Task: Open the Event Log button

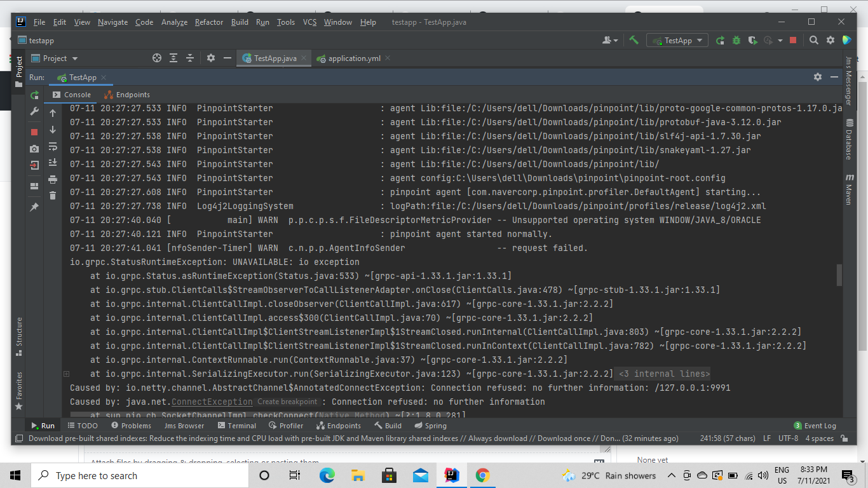Action: click(815, 426)
